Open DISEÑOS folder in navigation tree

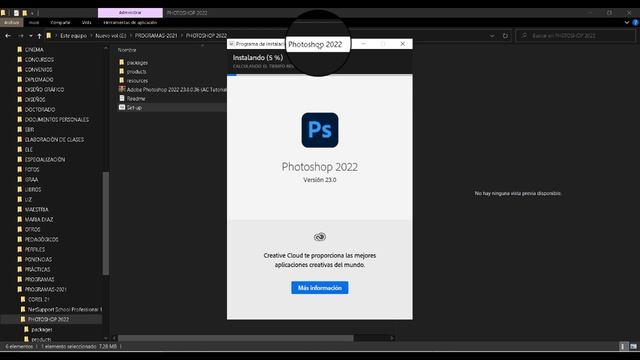(x=35, y=100)
